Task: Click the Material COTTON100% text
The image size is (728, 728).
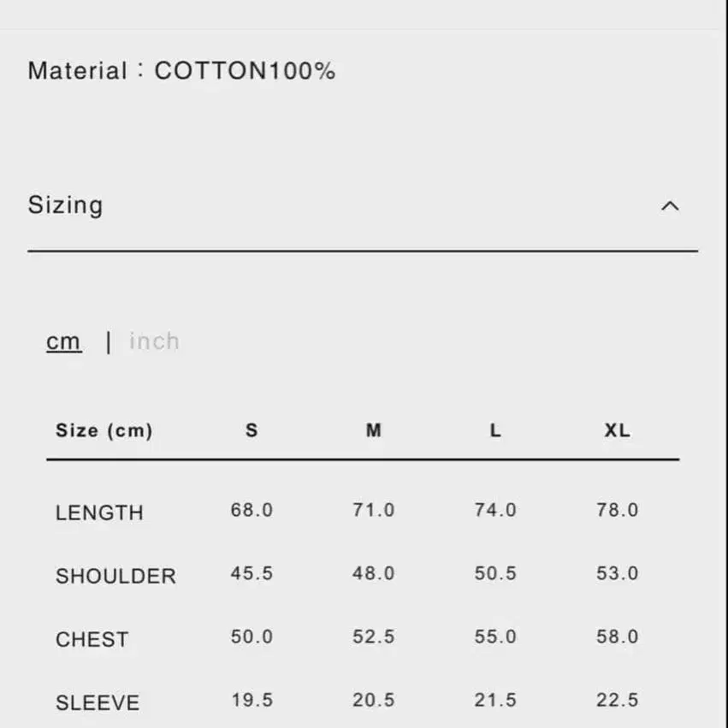Action: tap(181, 71)
